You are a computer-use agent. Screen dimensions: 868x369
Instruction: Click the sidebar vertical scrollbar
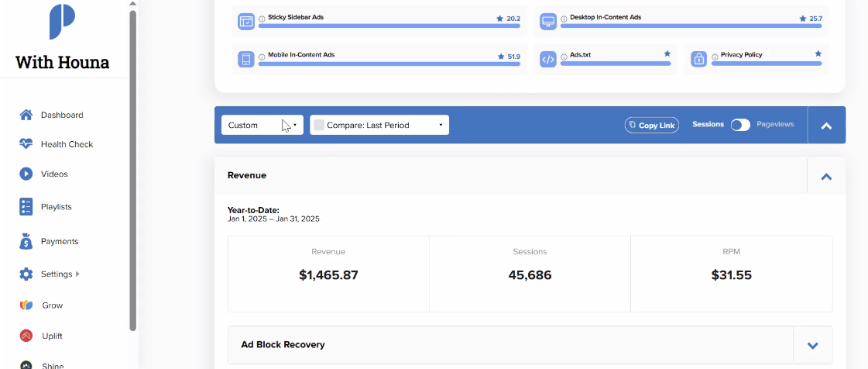tap(133, 170)
